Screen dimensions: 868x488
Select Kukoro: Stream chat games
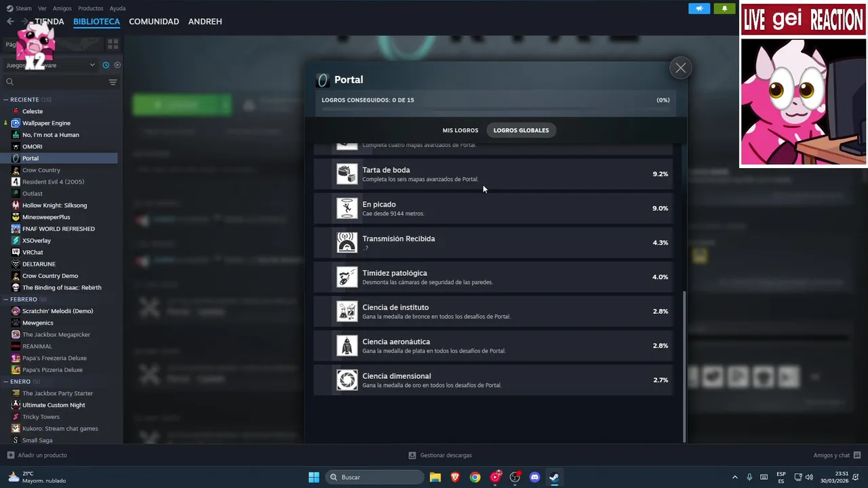(x=60, y=428)
